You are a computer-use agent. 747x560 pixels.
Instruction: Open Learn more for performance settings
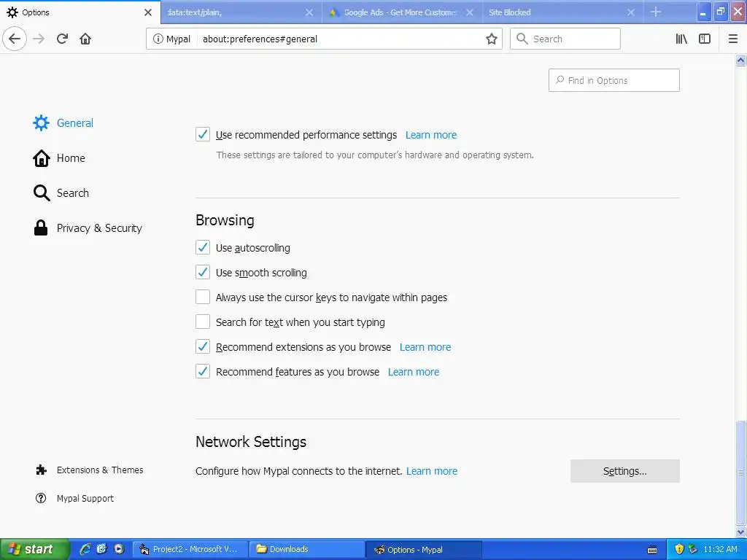430,135
